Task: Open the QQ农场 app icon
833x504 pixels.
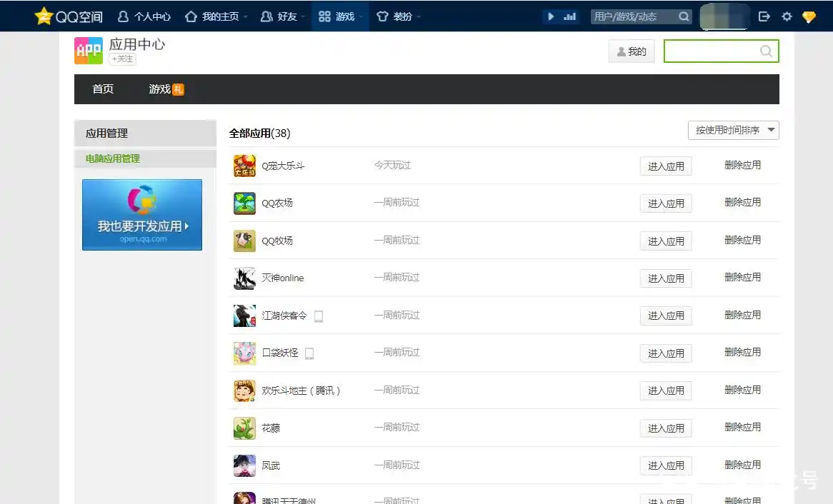Action: [244, 203]
